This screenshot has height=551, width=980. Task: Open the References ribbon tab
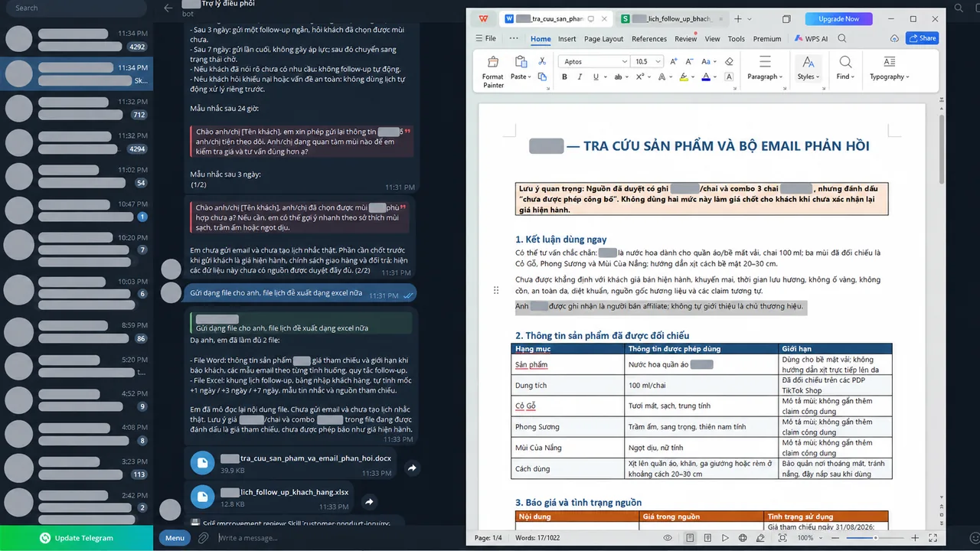pyautogui.click(x=649, y=39)
